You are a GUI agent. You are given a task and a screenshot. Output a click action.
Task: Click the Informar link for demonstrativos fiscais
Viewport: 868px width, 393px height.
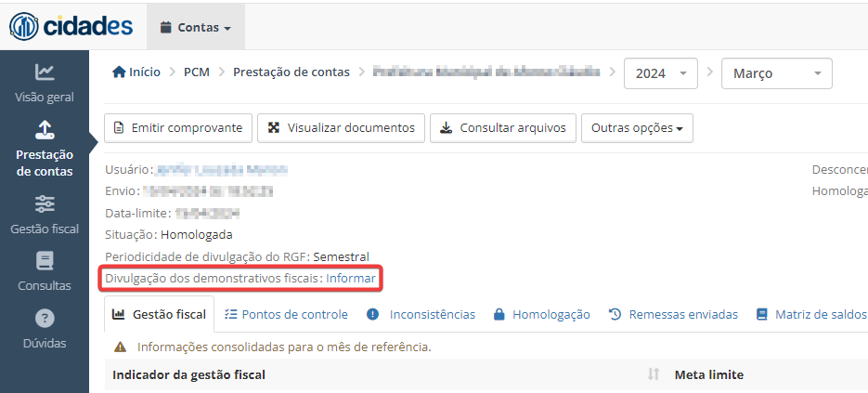point(351,279)
